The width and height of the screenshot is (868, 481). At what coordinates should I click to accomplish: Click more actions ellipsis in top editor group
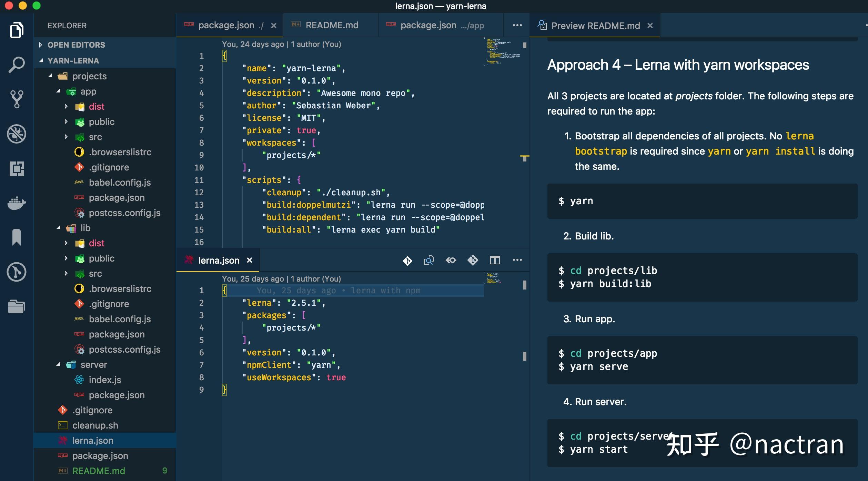point(517,25)
